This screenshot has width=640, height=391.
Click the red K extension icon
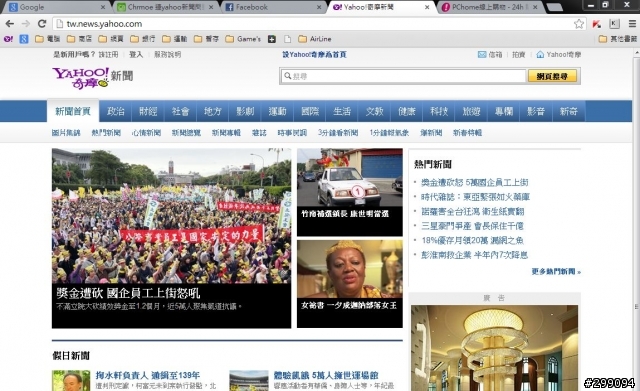[x=597, y=24]
